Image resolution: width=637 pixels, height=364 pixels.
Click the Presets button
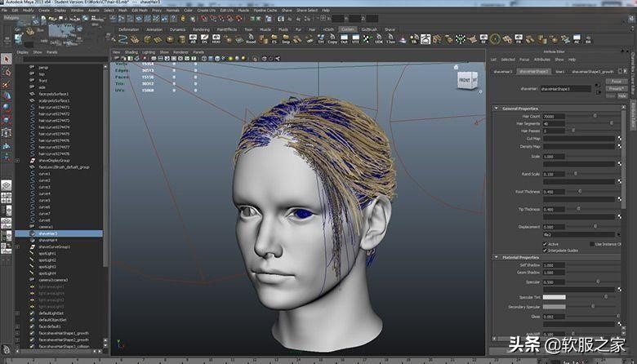click(617, 88)
